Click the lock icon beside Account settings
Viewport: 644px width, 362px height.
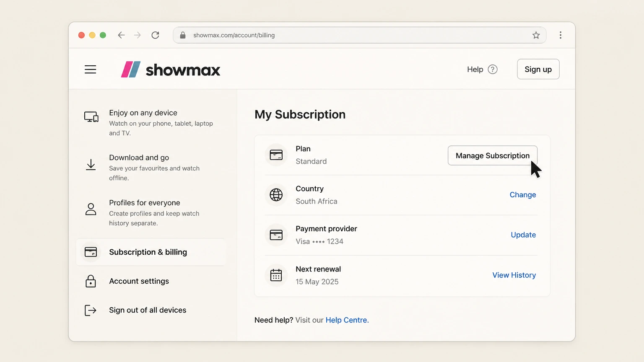pos(91,281)
